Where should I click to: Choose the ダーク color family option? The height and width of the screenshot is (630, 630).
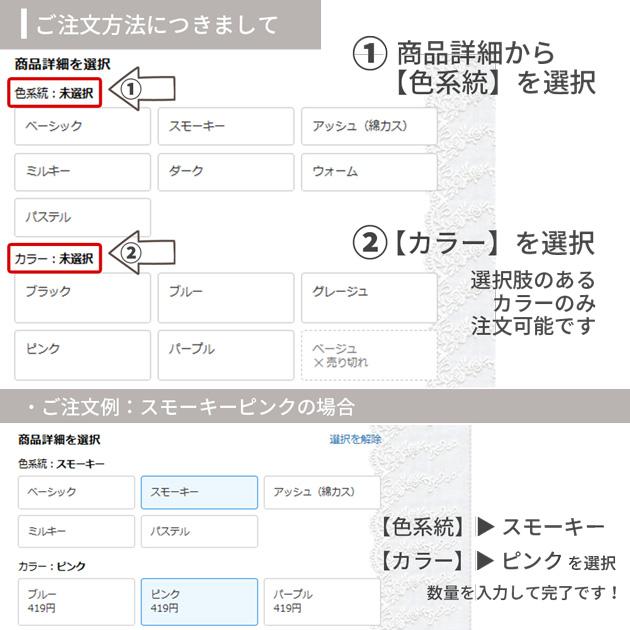coord(226,172)
